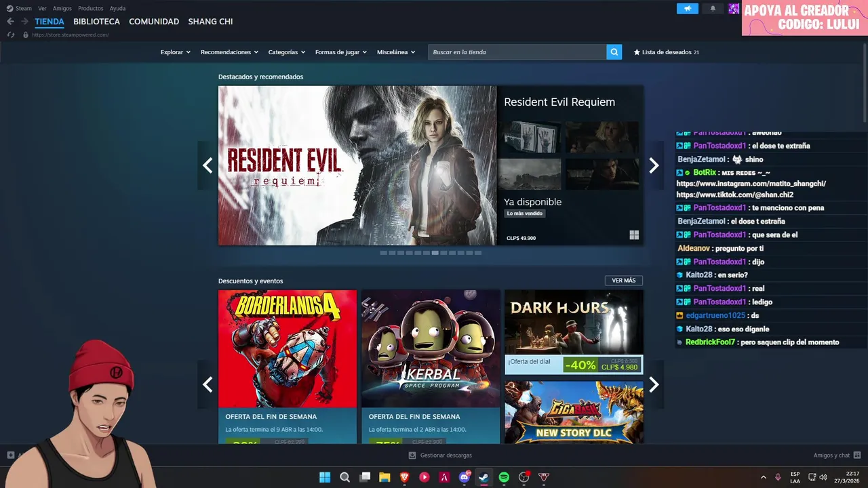Expand the Categorías dropdown

[x=286, y=52]
